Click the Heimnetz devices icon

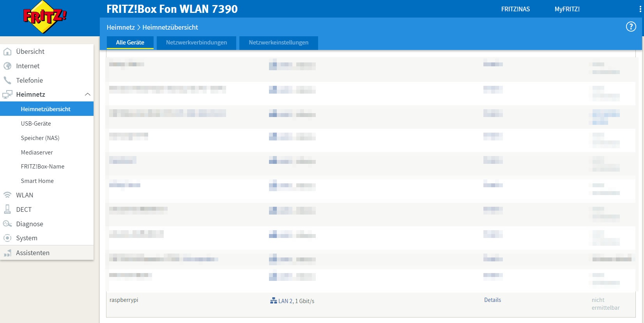coord(7,94)
